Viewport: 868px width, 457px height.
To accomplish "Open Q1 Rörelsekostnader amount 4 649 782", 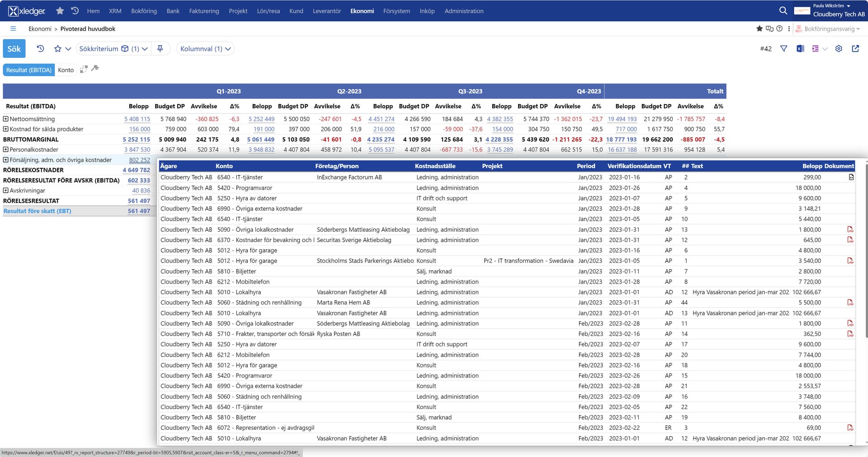I will [137, 170].
